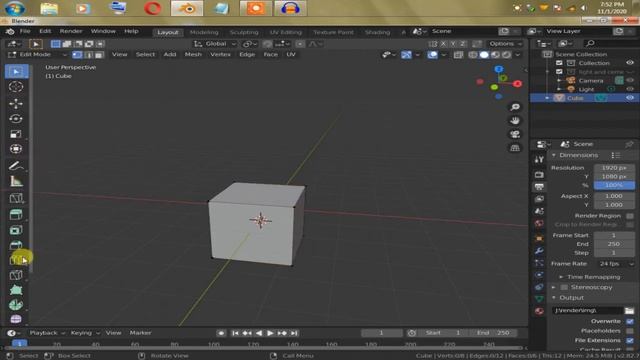640x360 pixels.
Task: Tick the Render Region checkbox
Action: (x=630, y=216)
